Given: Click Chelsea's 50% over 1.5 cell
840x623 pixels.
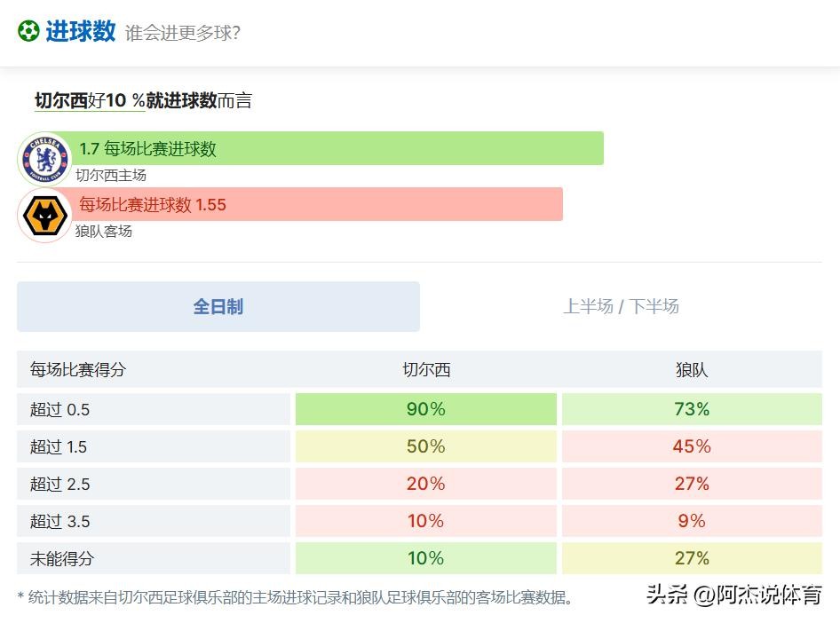Looking at the screenshot, I should pos(426,446).
